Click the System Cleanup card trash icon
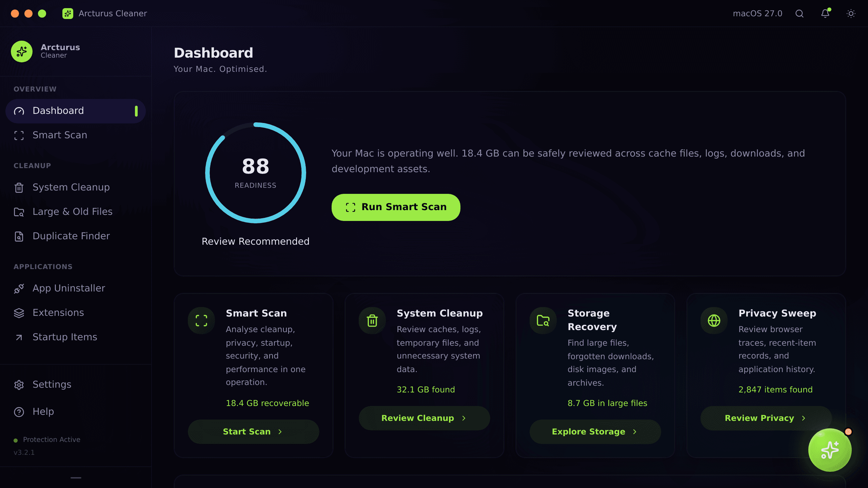 (372, 321)
